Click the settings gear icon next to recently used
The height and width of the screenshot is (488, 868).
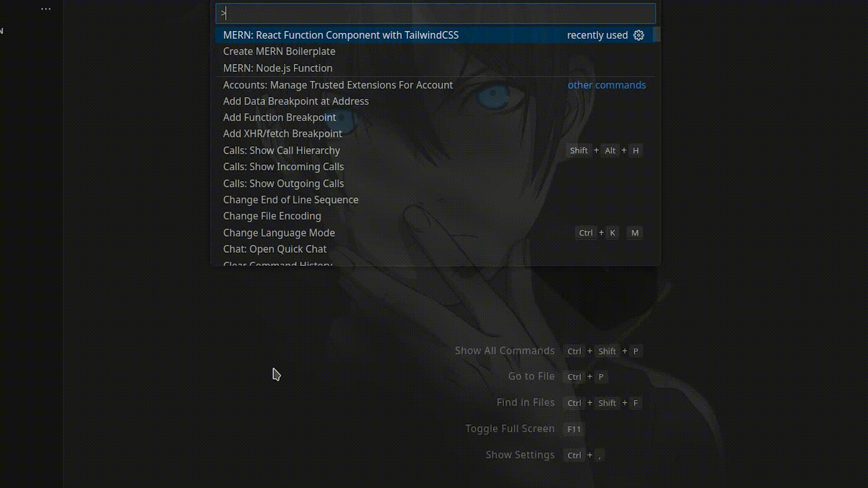click(638, 34)
